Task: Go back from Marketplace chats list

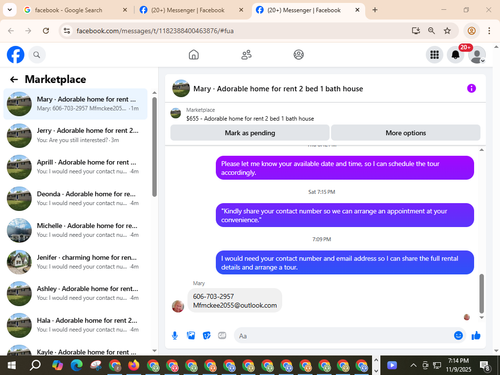Action: point(14,79)
